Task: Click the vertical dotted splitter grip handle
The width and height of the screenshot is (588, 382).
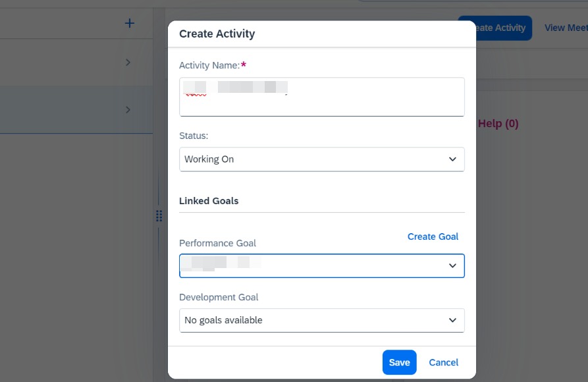Action: [159, 216]
